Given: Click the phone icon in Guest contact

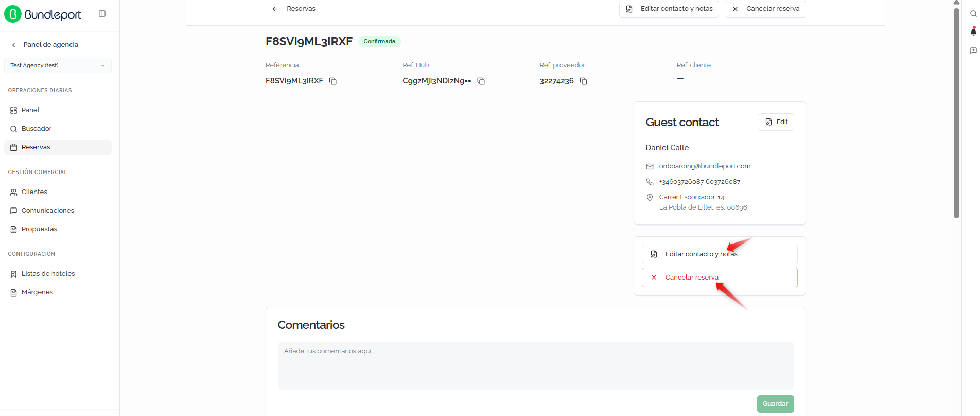Looking at the screenshot, I should pos(650,182).
